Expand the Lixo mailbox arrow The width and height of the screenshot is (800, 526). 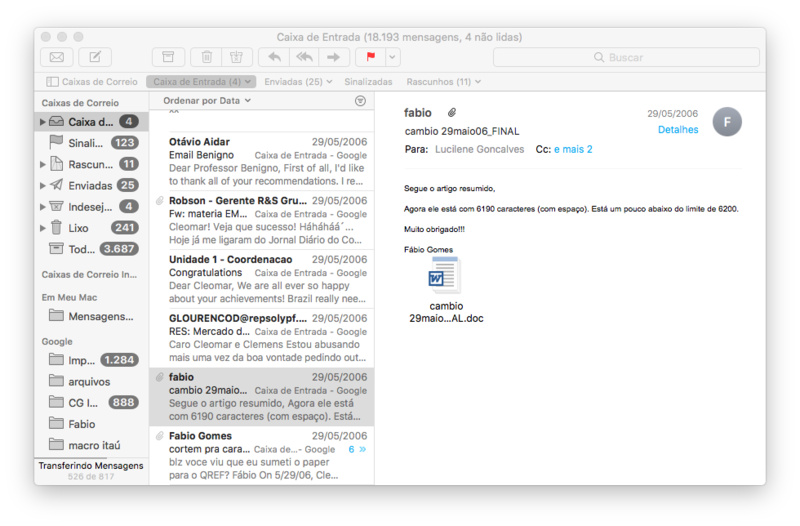pyautogui.click(x=43, y=228)
